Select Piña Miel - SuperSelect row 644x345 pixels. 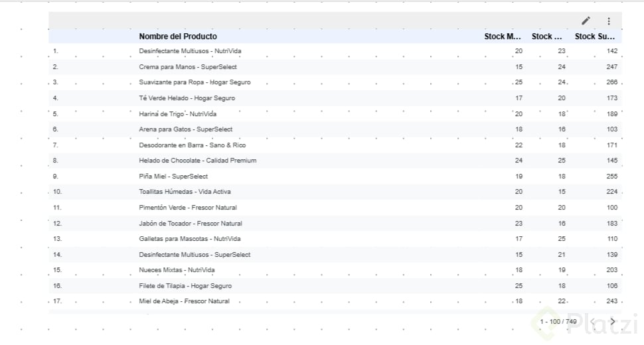point(173,176)
